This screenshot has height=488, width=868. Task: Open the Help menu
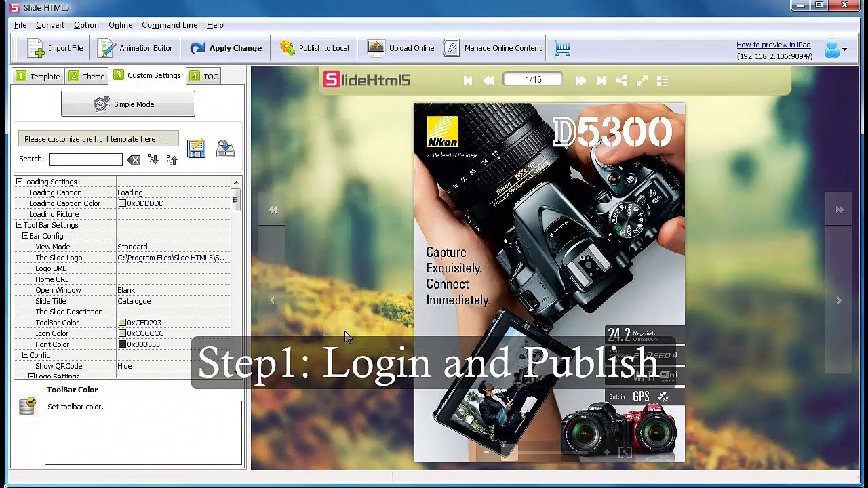point(215,25)
